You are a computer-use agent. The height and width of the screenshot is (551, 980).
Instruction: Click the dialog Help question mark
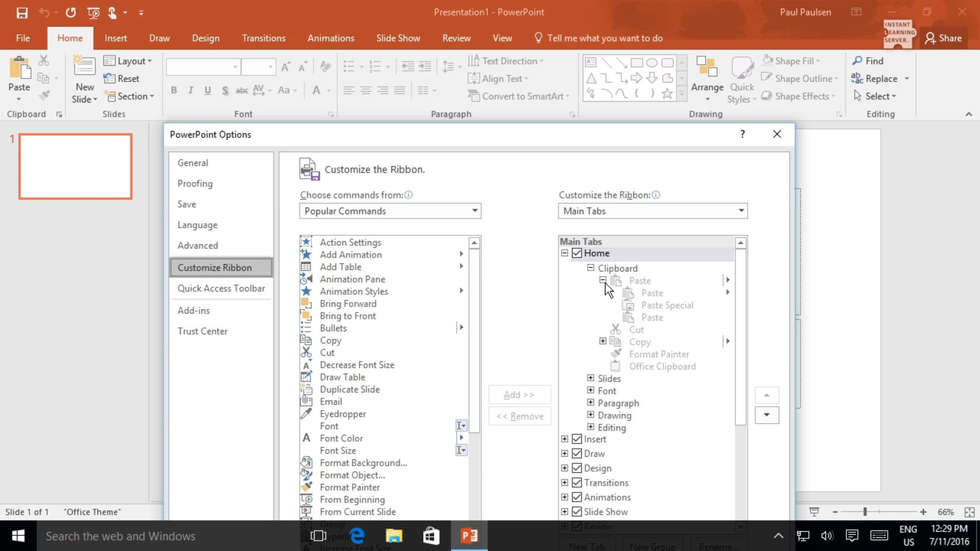click(743, 134)
